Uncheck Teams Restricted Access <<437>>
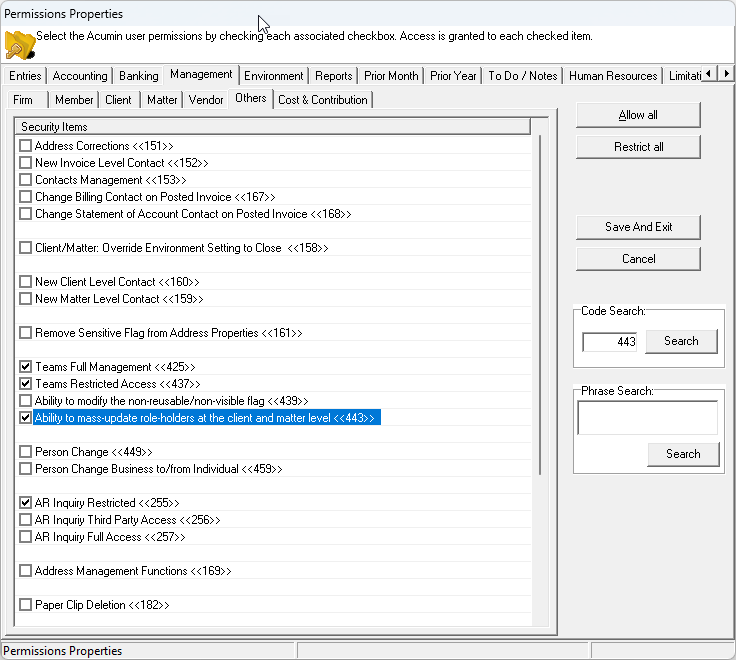Viewport: 736px width, 660px height. point(25,384)
